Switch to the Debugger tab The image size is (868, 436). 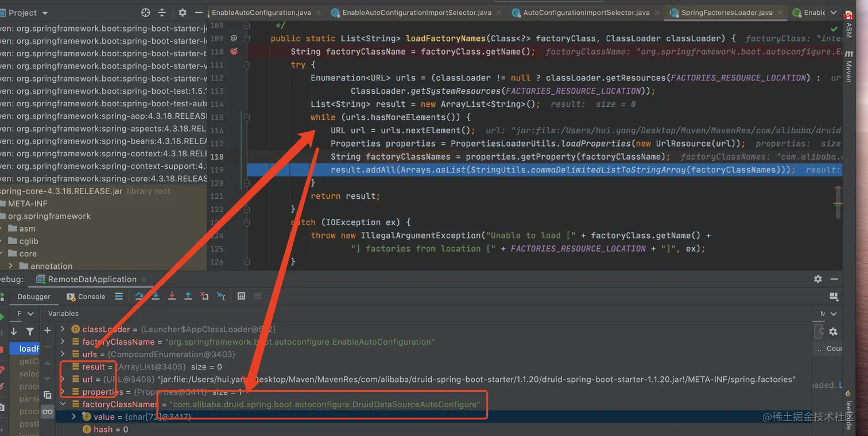click(34, 296)
